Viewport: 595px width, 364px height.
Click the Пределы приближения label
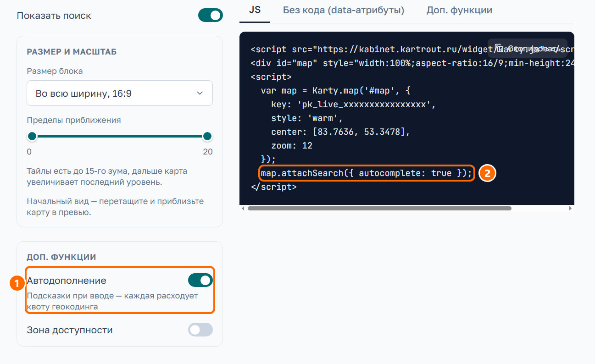click(x=74, y=120)
